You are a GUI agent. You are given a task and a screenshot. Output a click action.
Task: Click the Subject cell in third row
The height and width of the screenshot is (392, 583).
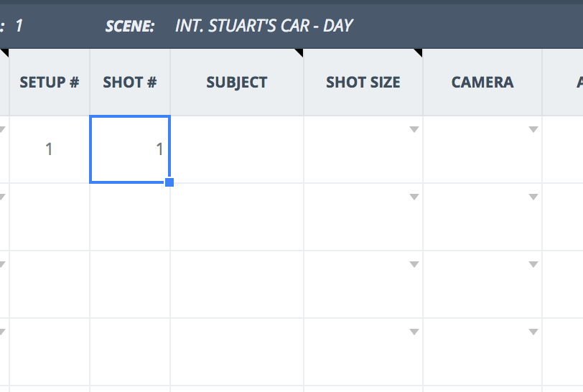[x=237, y=284]
